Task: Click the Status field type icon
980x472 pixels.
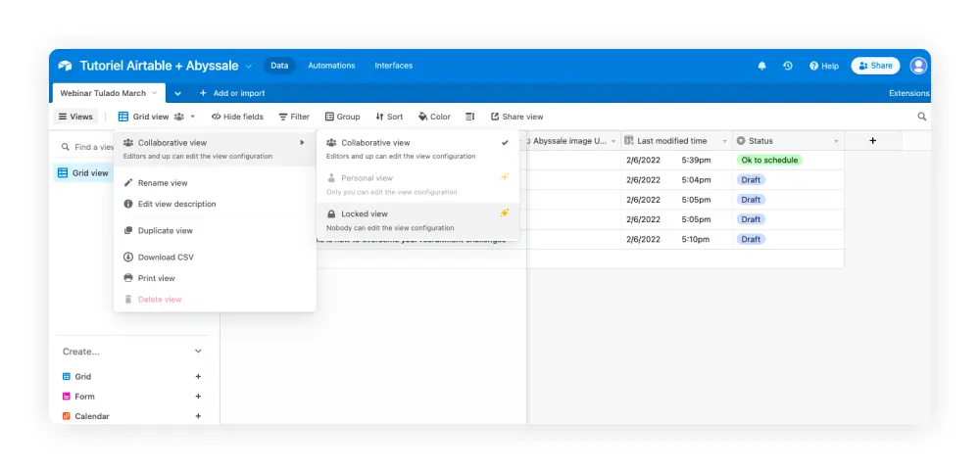Action: click(741, 141)
